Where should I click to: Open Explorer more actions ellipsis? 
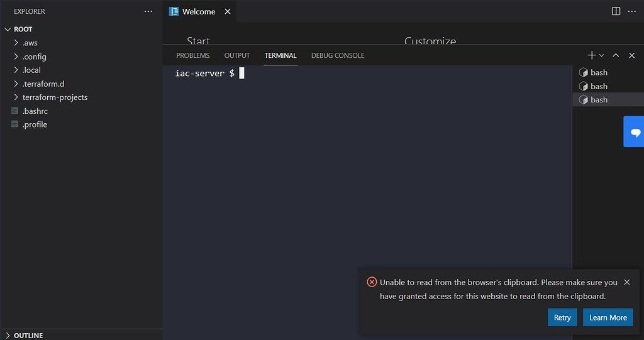point(148,11)
